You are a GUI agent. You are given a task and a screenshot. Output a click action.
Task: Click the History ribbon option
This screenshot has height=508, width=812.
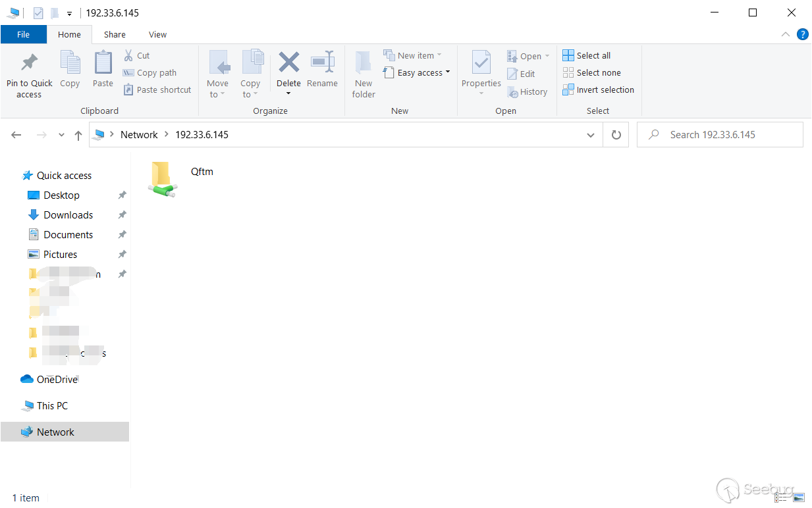527,92
